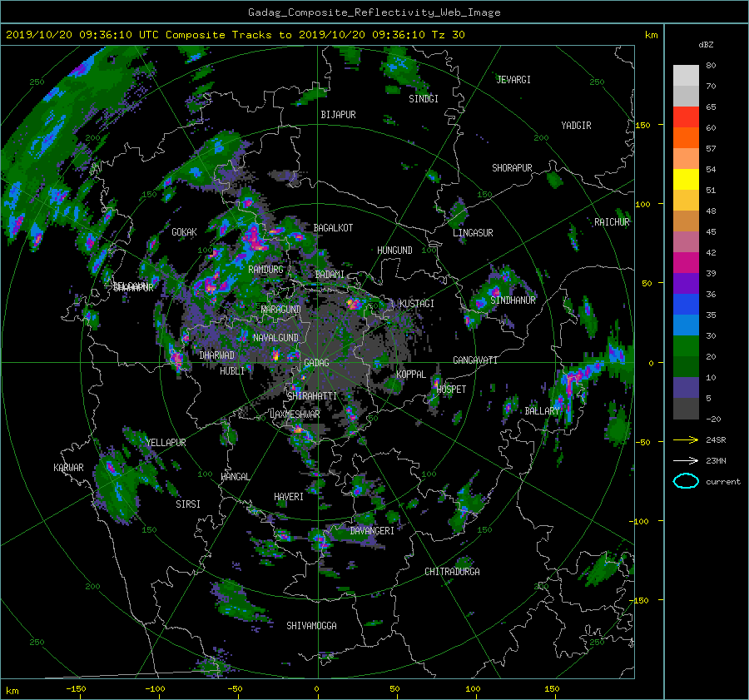The image size is (749, 700).
Task: Click the cyan current track ellipse icon
Action: coord(686,481)
